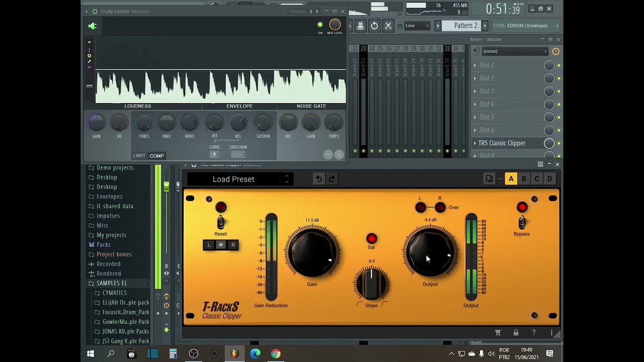644x362 pixels.
Task: Open Load Preset in Classic Clipper
Action: pyautogui.click(x=233, y=179)
